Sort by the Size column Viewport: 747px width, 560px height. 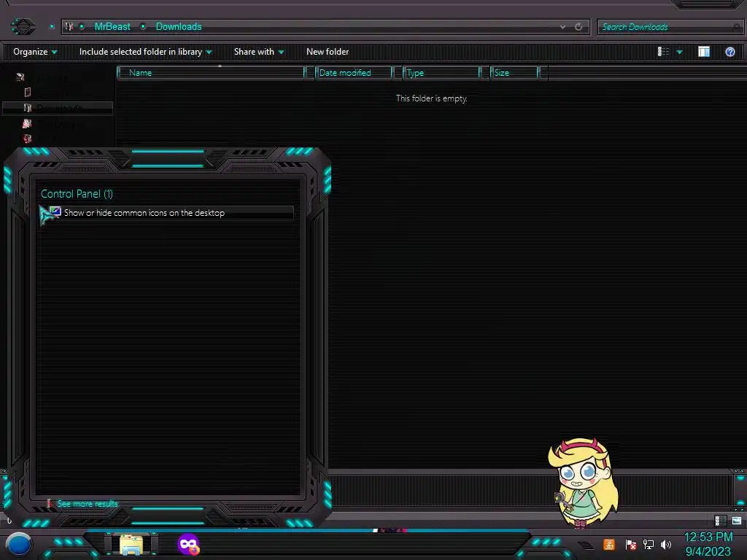(x=514, y=73)
